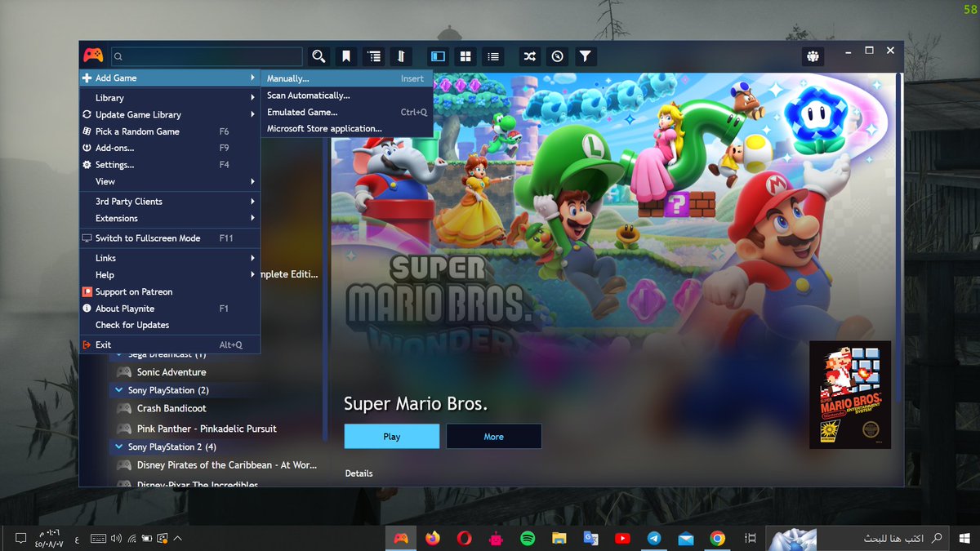Open Mail app from the taskbar
Image resolution: width=980 pixels, height=551 pixels.
point(686,538)
